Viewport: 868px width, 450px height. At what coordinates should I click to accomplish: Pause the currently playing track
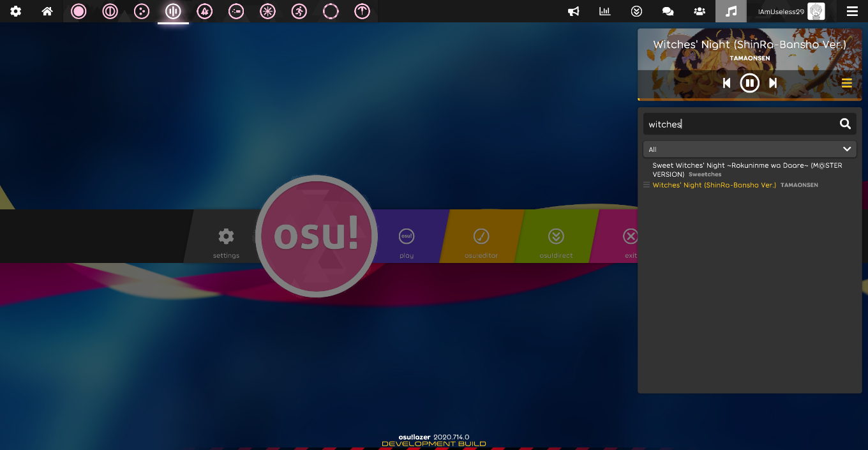(x=749, y=82)
